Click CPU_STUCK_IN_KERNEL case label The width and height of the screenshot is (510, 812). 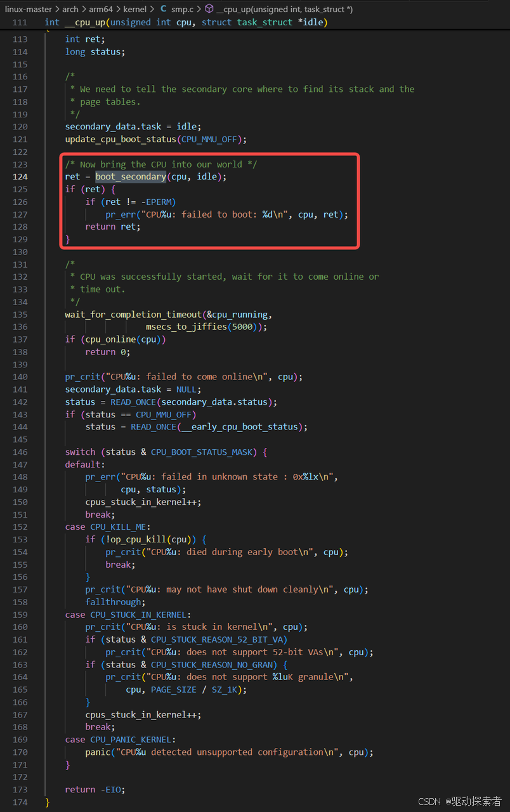pos(138,614)
